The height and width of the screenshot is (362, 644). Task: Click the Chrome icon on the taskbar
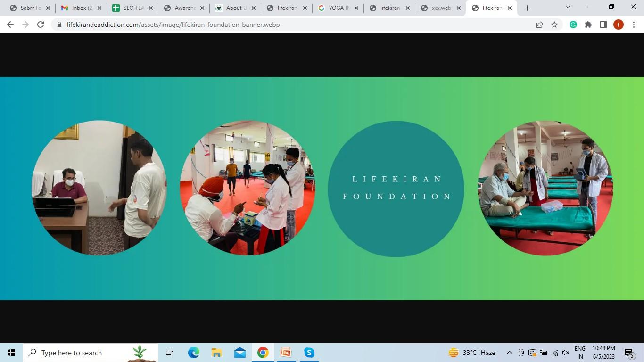[263, 353]
